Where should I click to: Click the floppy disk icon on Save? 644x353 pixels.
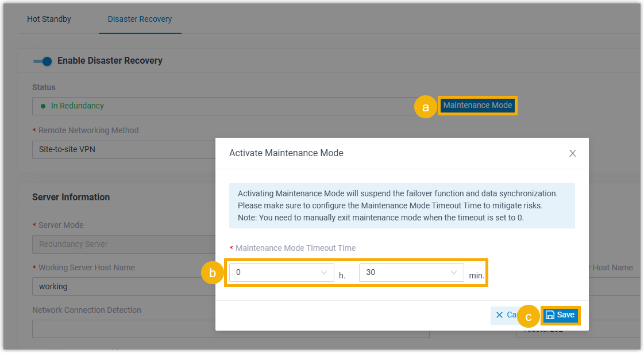click(x=550, y=315)
